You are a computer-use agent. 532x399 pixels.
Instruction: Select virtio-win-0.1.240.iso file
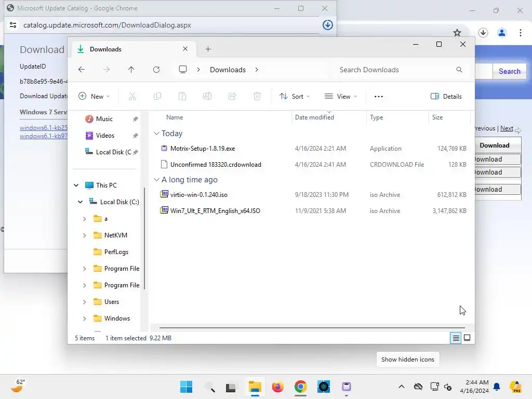click(x=199, y=195)
